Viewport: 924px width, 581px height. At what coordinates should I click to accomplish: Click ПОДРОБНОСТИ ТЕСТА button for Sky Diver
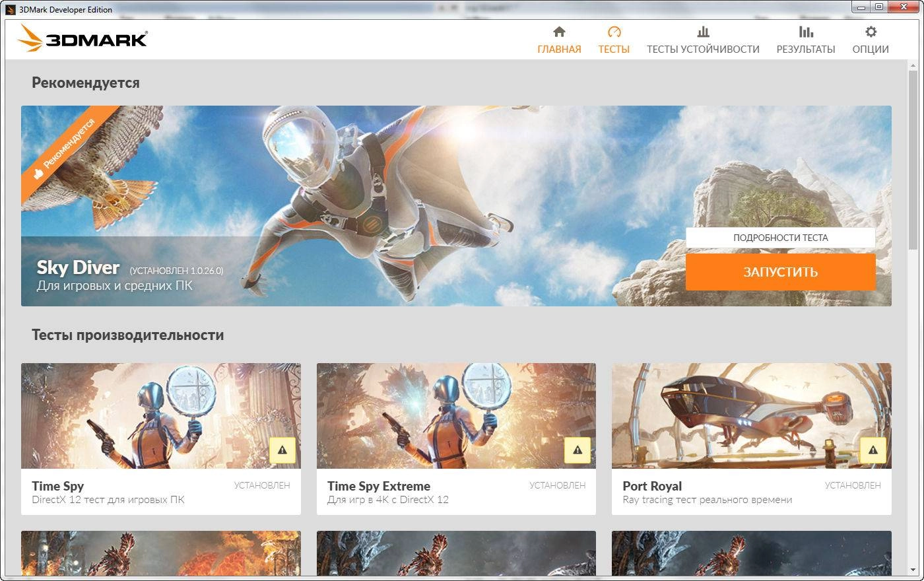pos(780,238)
